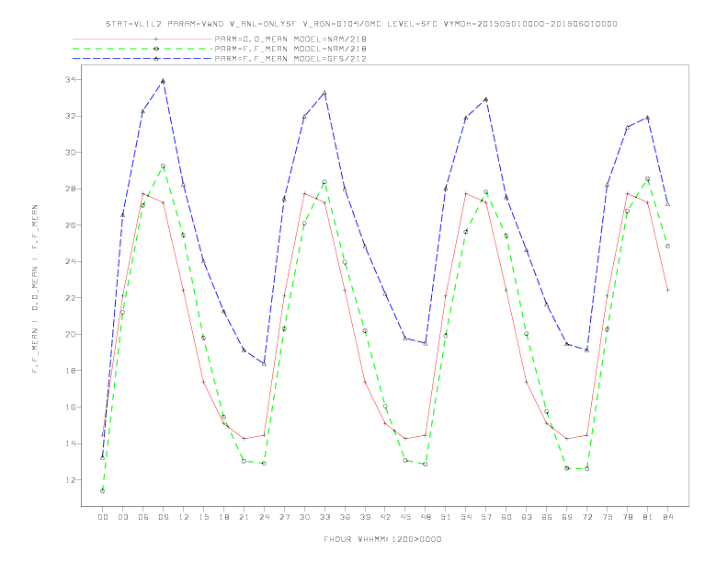Click legend label PARM=O.O_MEAN MODEL=NAM/218
This screenshot has height=563, width=728.
pos(290,39)
